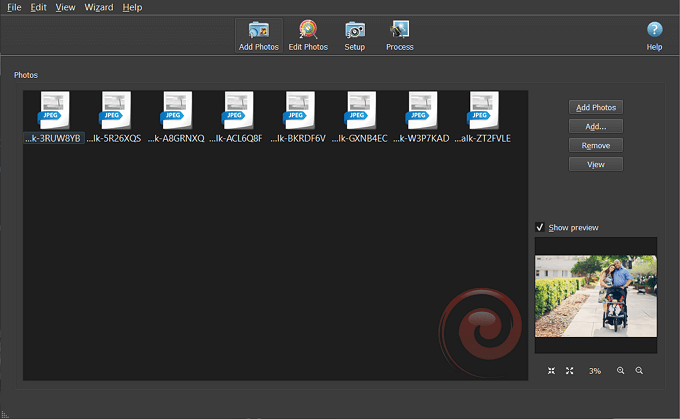Open the Help menu in menu bar

[132, 7]
